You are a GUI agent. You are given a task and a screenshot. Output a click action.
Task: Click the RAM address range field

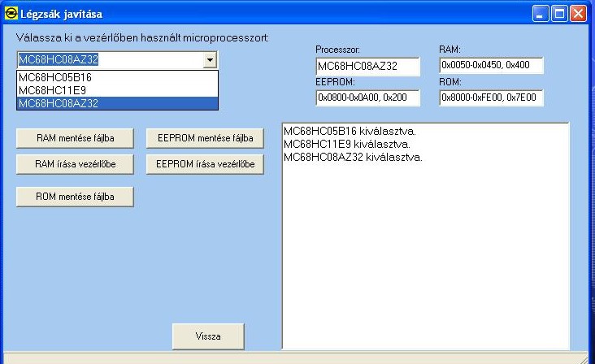[491, 67]
